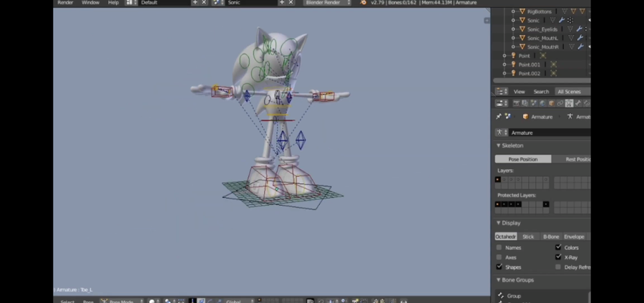Collapse the Bone Groups panel
The height and width of the screenshot is (303, 644).
[499, 280]
